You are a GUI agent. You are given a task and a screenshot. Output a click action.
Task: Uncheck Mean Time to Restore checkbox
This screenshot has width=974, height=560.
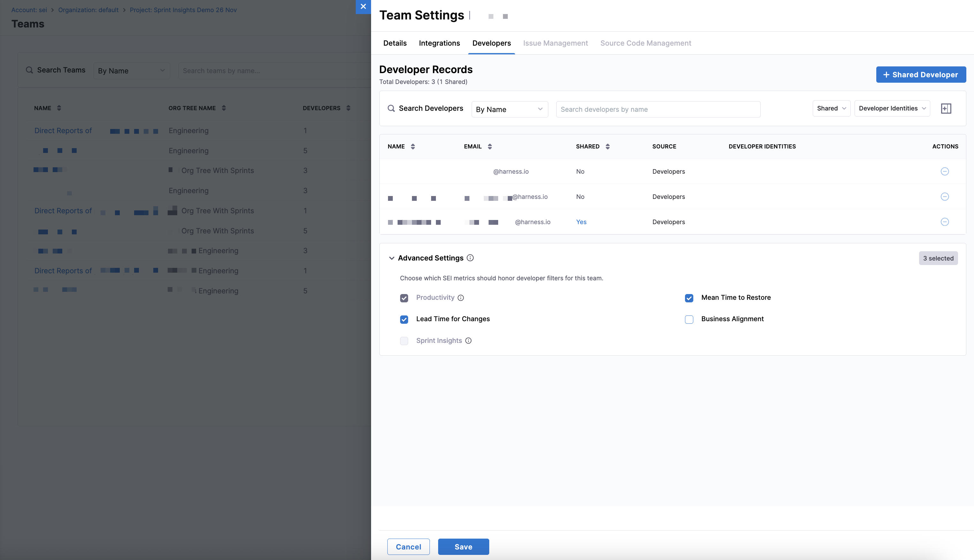[689, 298]
